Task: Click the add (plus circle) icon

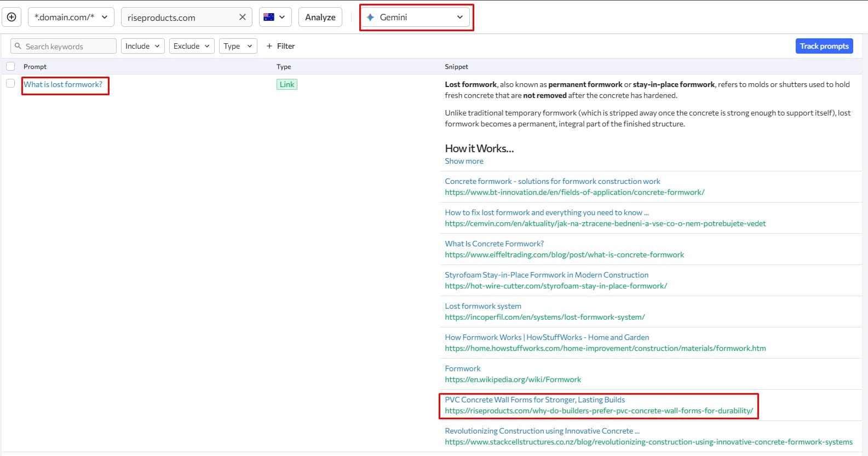Action: click(12, 17)
